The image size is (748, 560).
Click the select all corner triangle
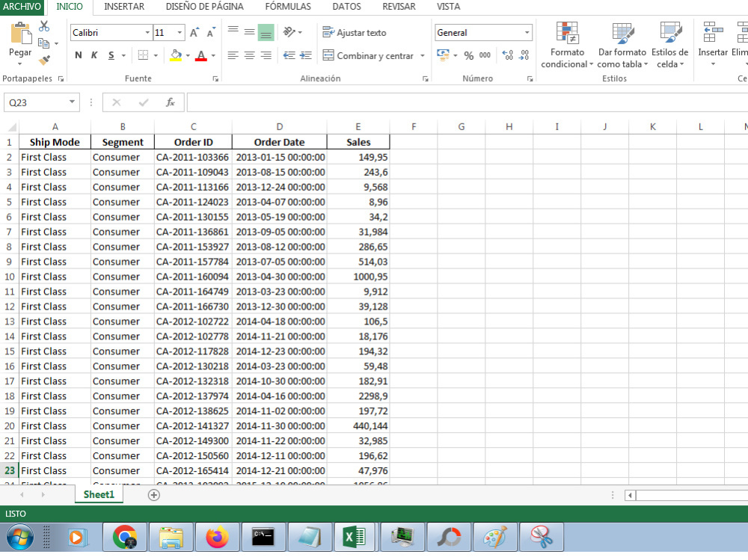[11, 127]
